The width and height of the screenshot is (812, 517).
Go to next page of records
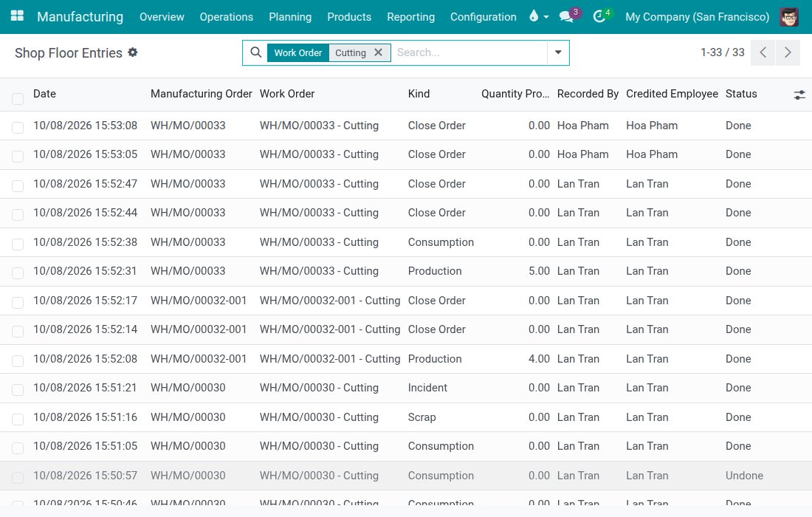click(x=788, y=52)
